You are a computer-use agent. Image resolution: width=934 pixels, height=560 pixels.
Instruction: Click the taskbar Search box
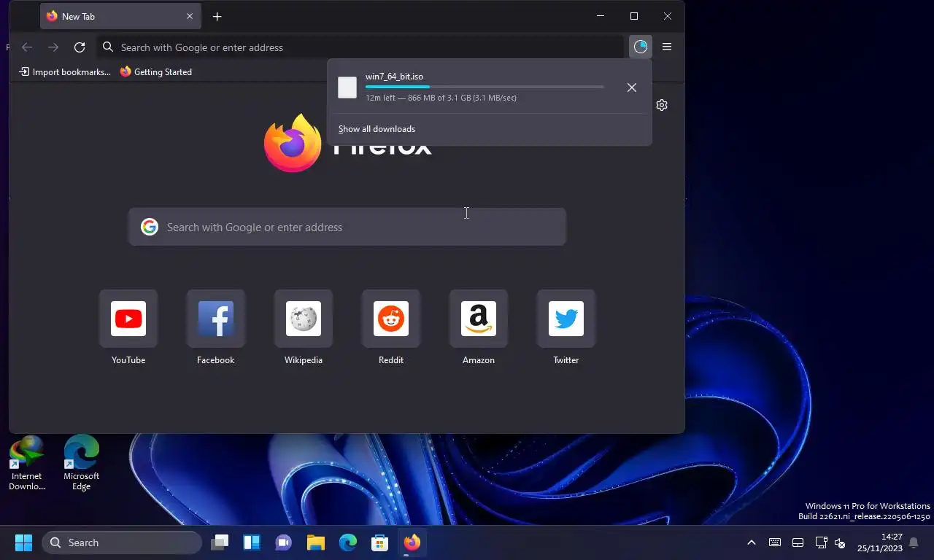(122, 542)
